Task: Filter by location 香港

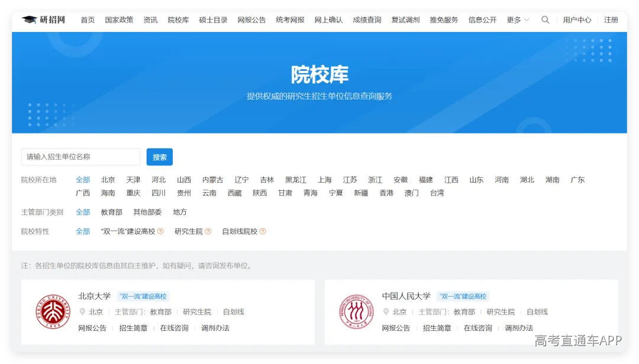Action: point(386,193)
